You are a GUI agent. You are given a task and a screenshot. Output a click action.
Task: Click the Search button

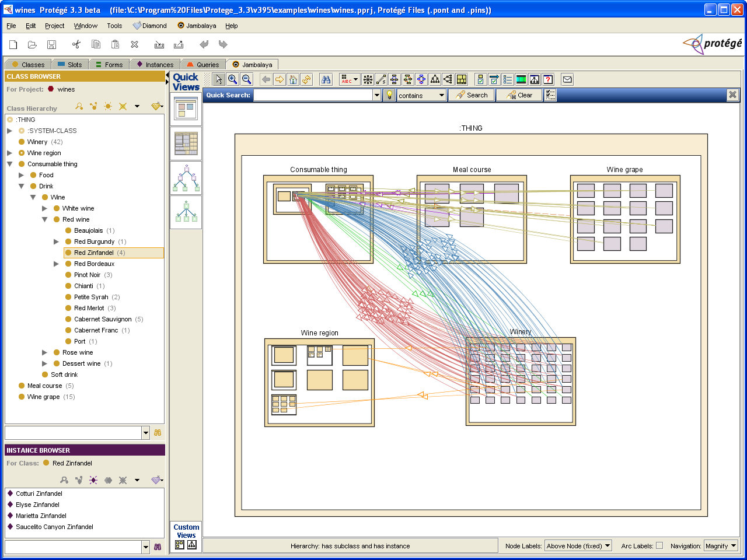(472, 95)
